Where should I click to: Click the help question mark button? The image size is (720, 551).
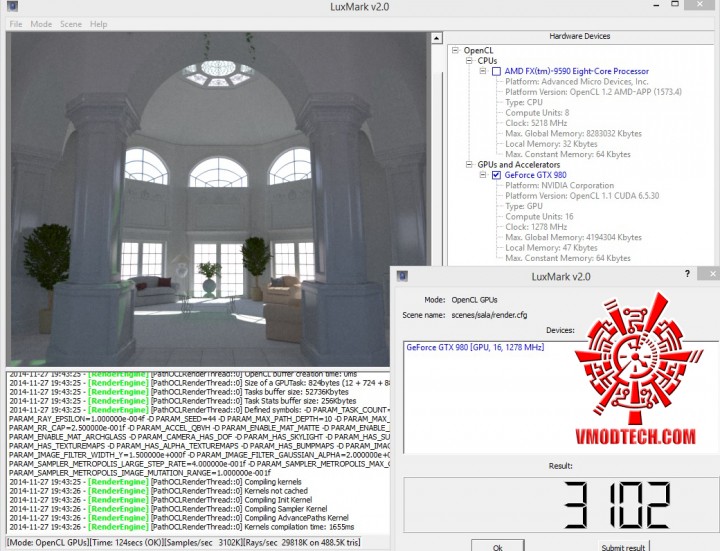pyautogui.click(x=687, y=274)
